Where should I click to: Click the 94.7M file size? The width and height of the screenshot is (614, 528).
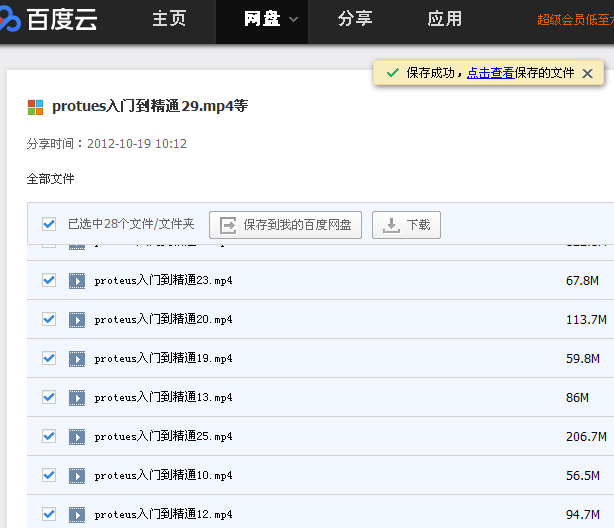coord(583,514)
